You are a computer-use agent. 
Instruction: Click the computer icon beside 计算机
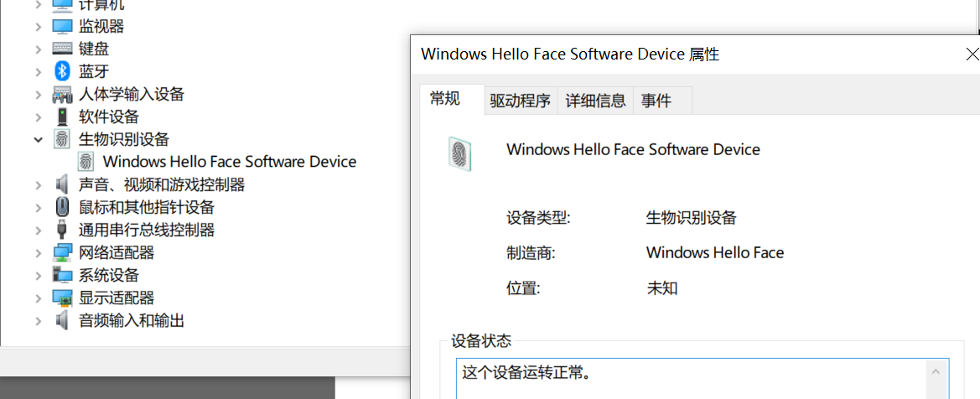tap(62, 5)
